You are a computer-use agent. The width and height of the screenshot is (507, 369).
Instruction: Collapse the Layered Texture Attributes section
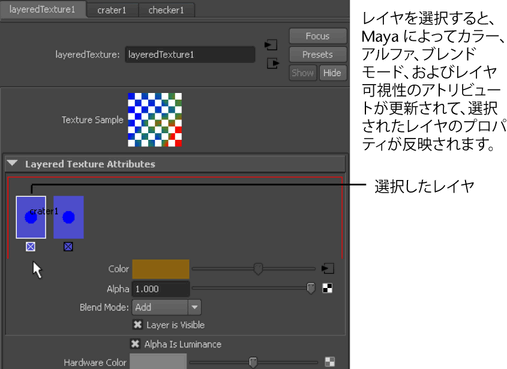tap(13, 164)
